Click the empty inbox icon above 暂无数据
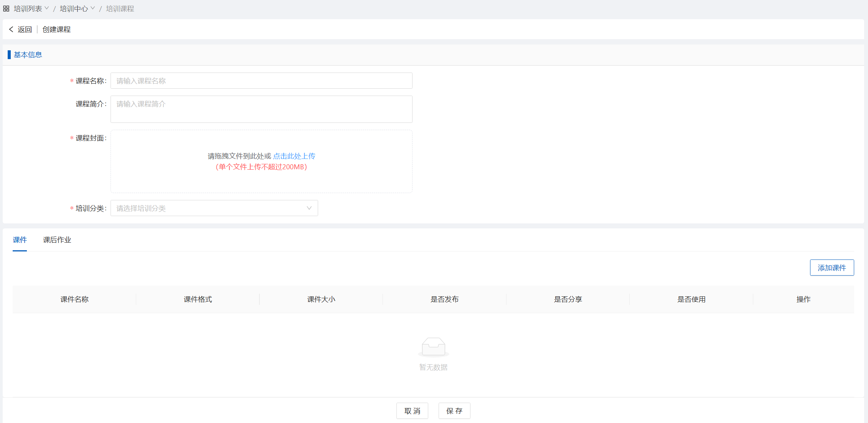 tap(433, 347)
